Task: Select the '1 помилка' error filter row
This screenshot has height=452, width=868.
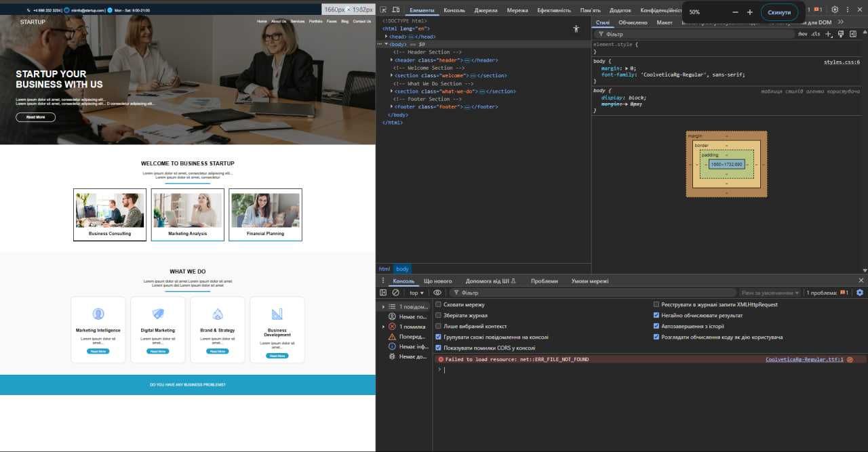Action: [x=405, y=327]
